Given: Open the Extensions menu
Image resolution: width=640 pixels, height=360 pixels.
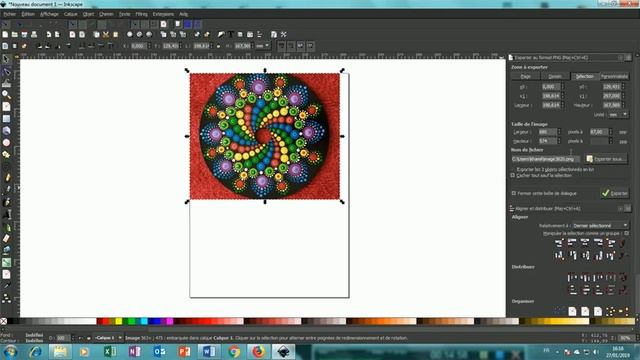Looking at the screenshot, I should [163, 14].
